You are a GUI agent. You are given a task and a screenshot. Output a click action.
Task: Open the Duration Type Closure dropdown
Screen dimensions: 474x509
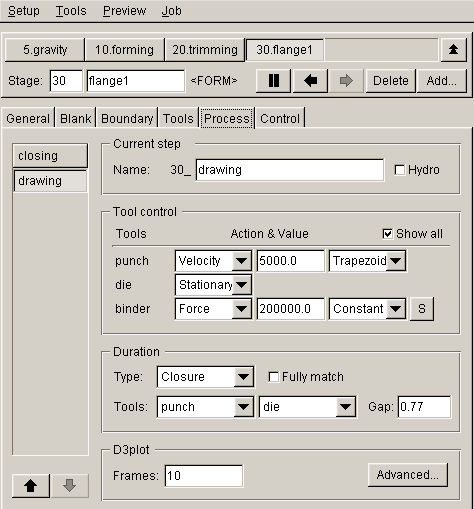(205, 377)
